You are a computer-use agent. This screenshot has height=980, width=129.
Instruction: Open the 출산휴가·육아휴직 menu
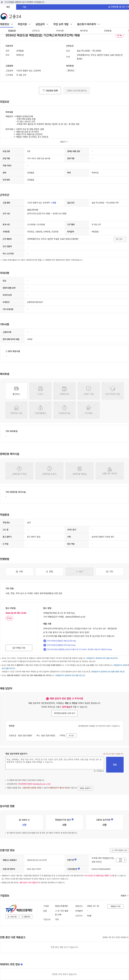coord(88,24)
